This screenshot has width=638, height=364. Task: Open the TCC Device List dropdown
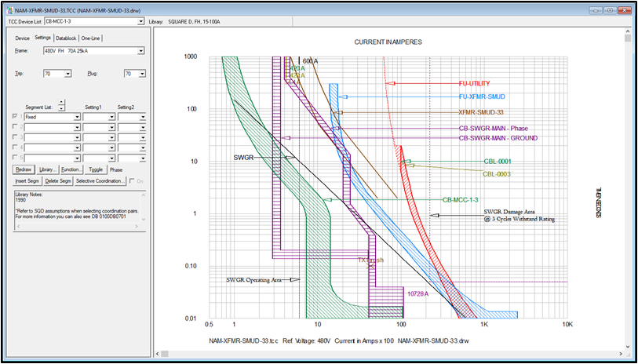tap(140, 22)
